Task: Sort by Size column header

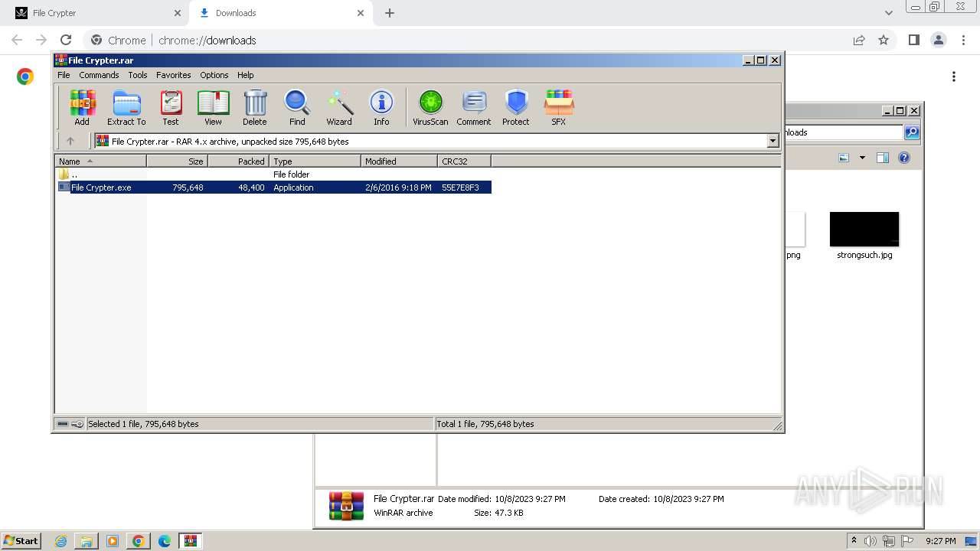Action: tap(177, 161)
